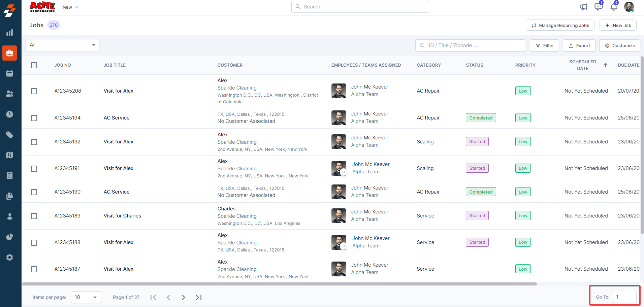Select the checkbox for job A12345189
644x307 pixels.
coord(34,216)
